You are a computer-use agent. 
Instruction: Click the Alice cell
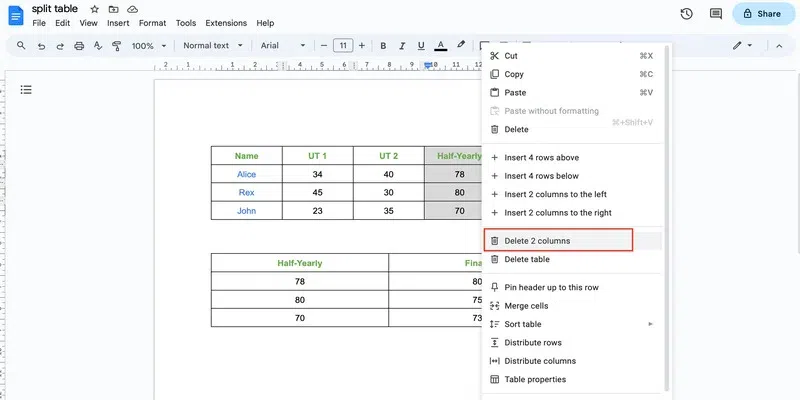(x=246, y=174)
